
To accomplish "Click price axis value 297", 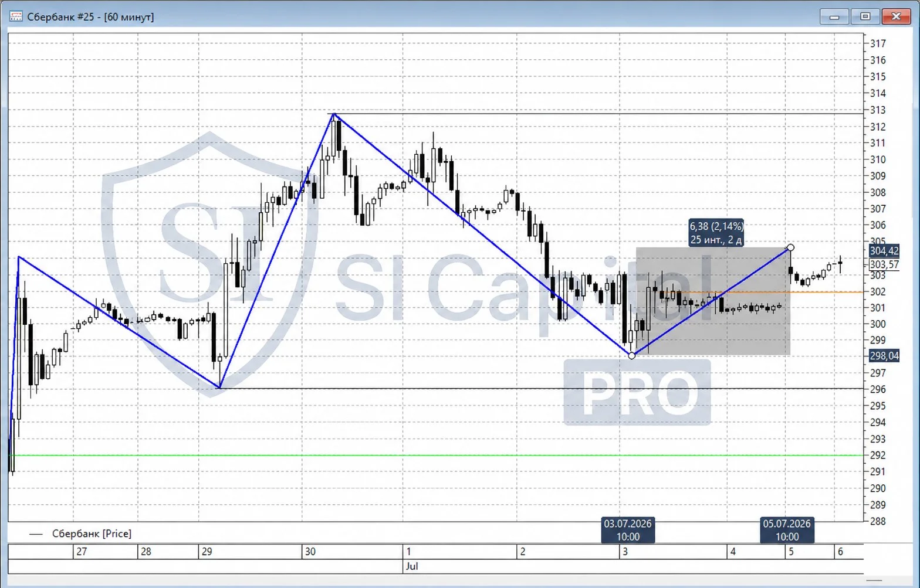I will pyautogui.click(x=878, y=373).
